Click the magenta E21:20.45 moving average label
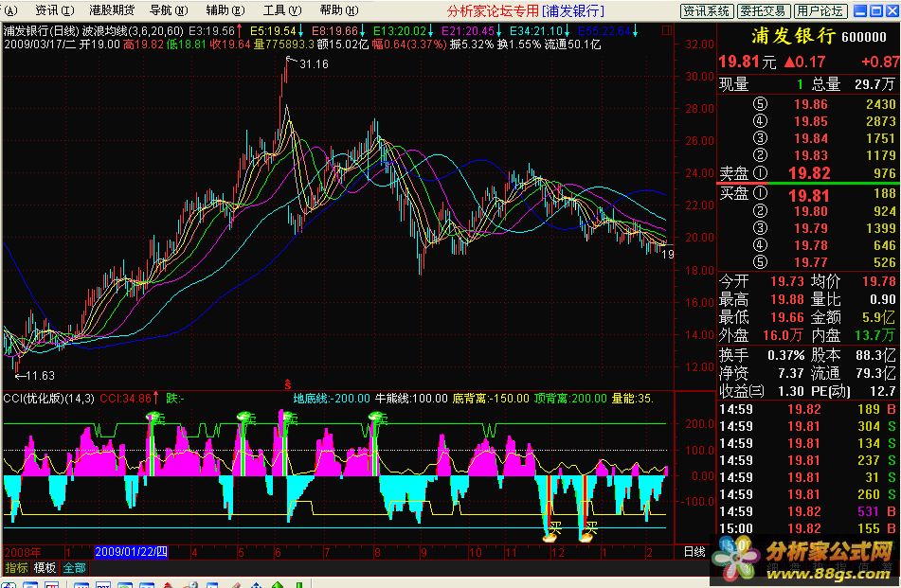 (x=468, y=31)
